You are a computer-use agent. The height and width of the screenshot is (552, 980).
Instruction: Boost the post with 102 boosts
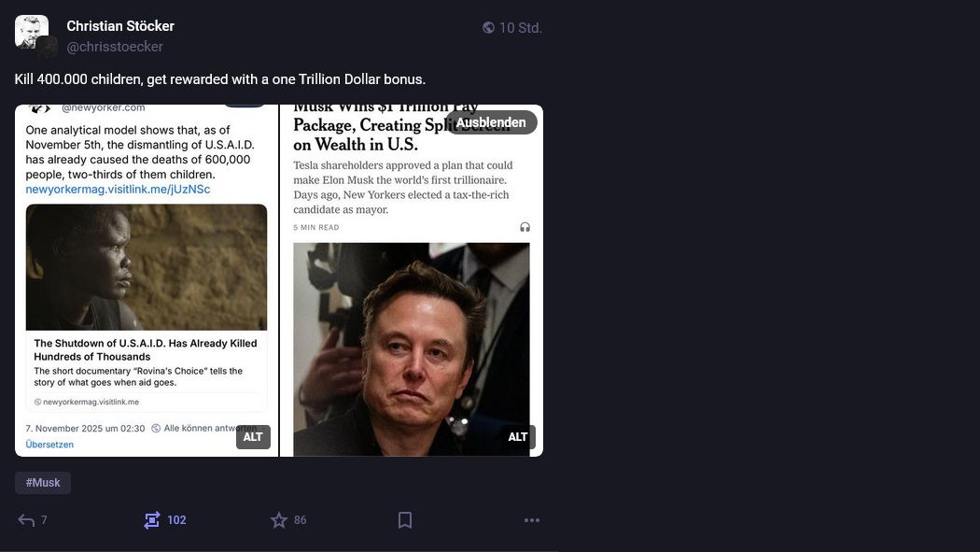pos(152,520)
